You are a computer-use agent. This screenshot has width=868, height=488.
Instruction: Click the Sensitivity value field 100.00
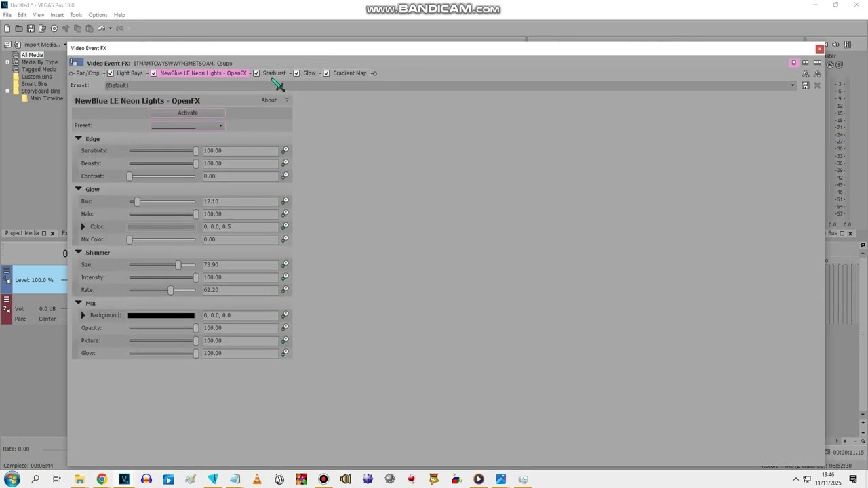click(240, 150)
